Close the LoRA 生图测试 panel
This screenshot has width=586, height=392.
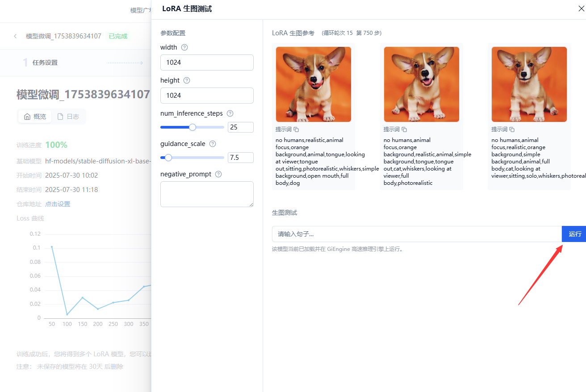[581, 8]
